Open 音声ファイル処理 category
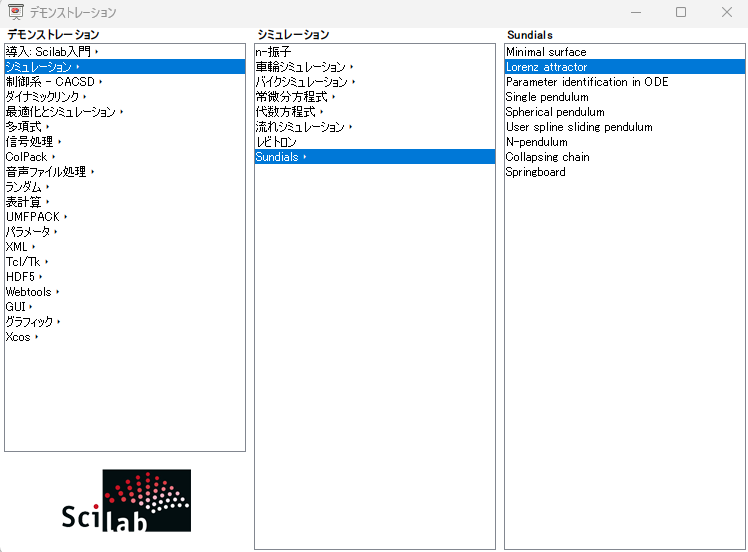The height and width of the screenshot is (552, 748). click(x=125, y=172)
